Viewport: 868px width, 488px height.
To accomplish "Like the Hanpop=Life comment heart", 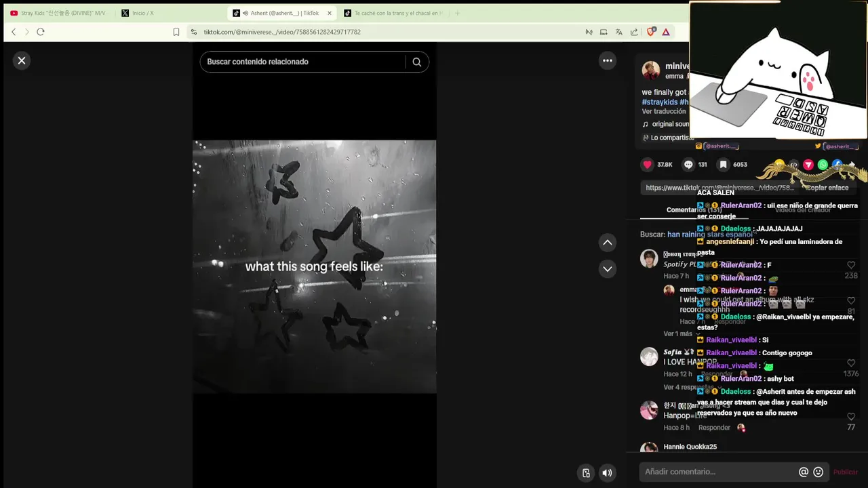I will click(851, 417).
